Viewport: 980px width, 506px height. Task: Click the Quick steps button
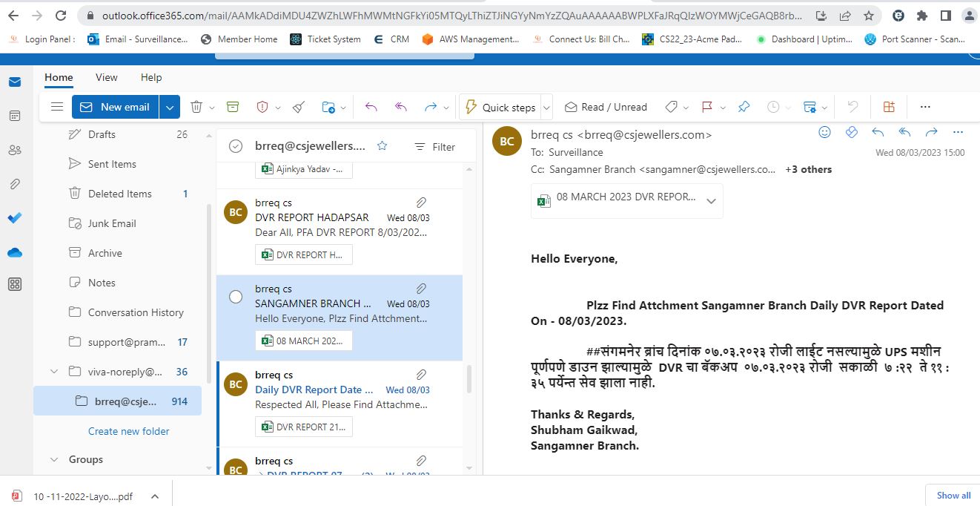click(x=500, y=108)
